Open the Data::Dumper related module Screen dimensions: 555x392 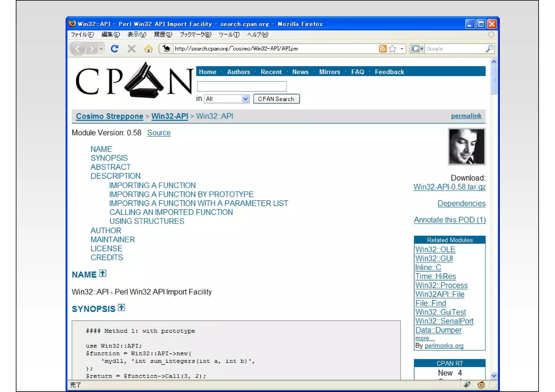click(438, 330)
